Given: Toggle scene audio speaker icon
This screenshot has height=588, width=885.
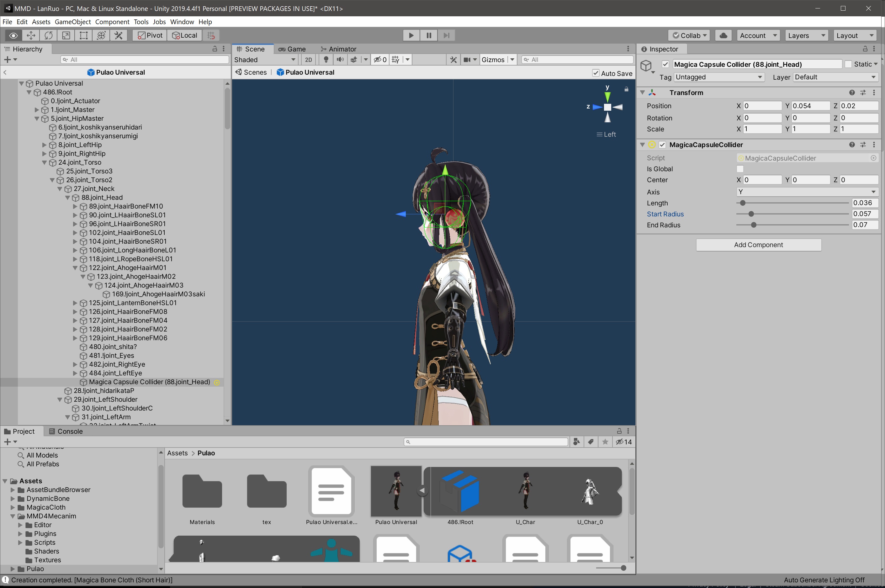Looking at the screenshot, I should click(340, 60).
